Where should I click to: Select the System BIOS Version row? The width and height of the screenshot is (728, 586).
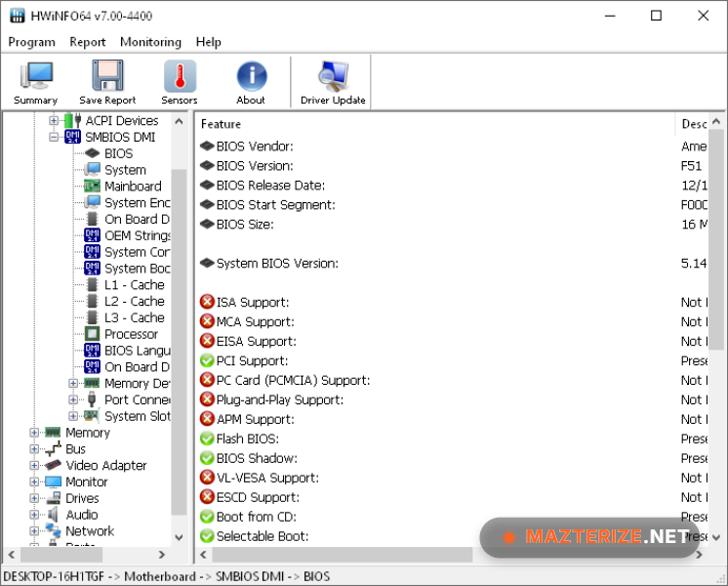pos(453,264)
